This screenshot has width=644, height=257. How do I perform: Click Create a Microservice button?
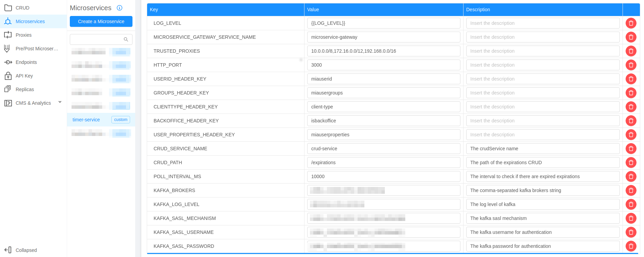coord(101,21)
